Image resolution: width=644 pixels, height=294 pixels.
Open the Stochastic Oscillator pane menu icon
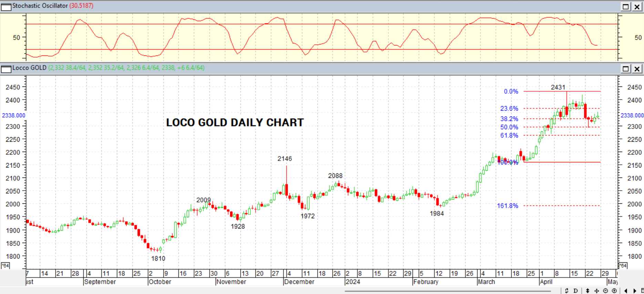[6, 7]
